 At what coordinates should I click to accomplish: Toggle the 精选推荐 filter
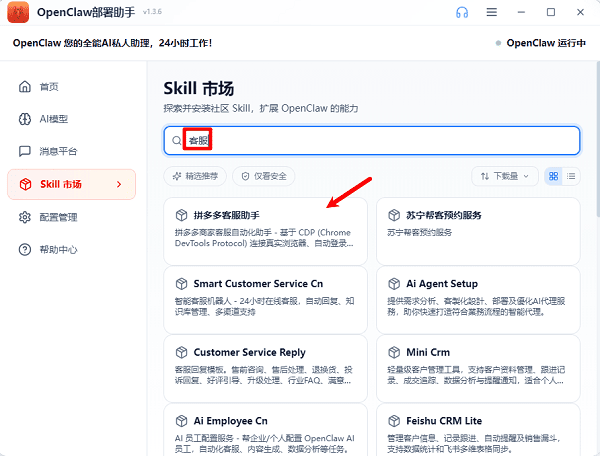pos(196,176)
